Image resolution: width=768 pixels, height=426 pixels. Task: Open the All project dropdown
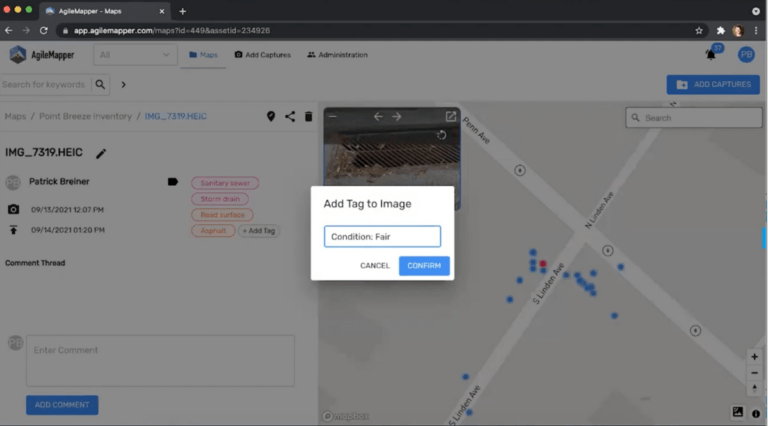pyautogui.click(x=135, y=55)
